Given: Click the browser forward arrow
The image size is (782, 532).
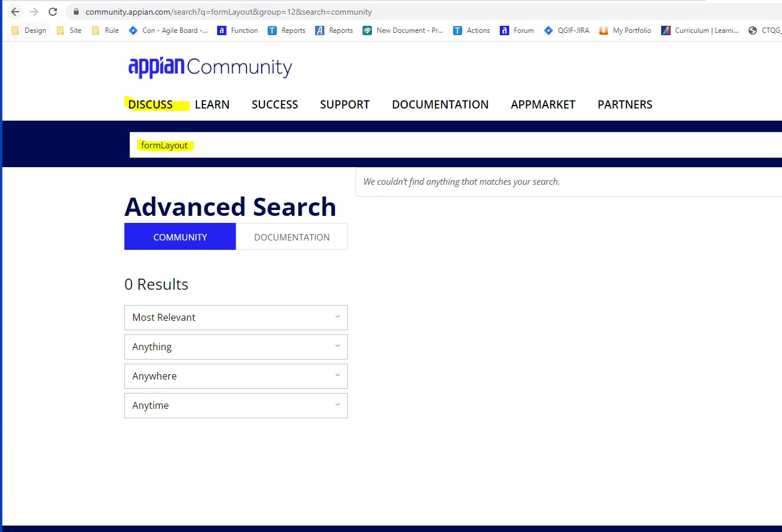Looking at the screenshot, I should 34,12.
